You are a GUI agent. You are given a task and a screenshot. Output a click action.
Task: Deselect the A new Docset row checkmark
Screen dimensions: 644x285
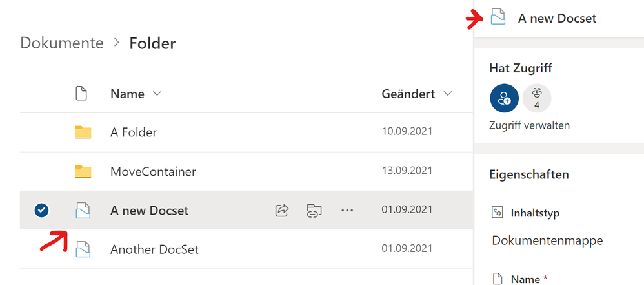tap(42, 210)
